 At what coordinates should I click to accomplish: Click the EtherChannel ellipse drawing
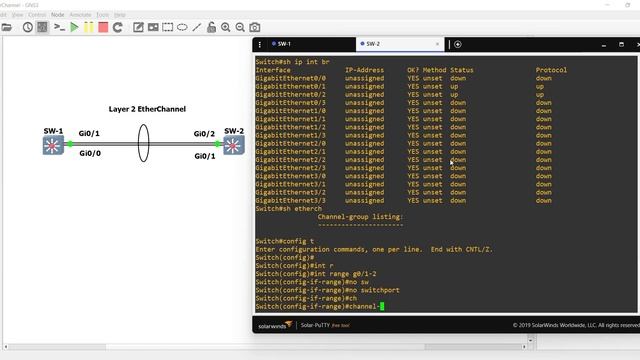(143, 143)
